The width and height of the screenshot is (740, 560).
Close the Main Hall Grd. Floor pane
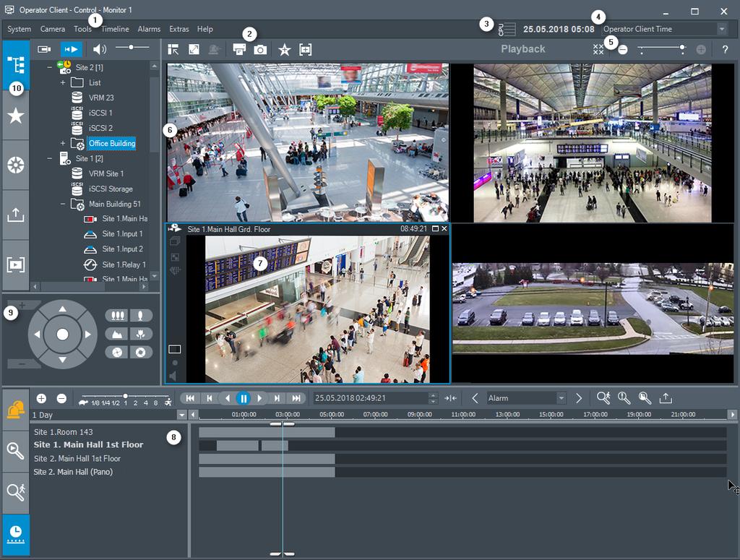[x=444, y=228]
